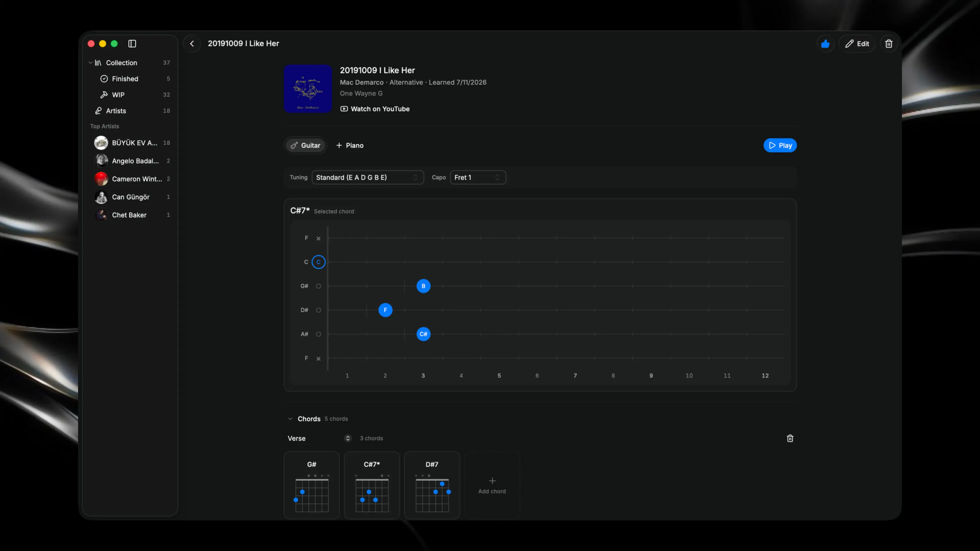Image resolution: width=980 pixels, height=551 pixels.
Task: Collapse the Chords section chevron
Action: point(290,419)
